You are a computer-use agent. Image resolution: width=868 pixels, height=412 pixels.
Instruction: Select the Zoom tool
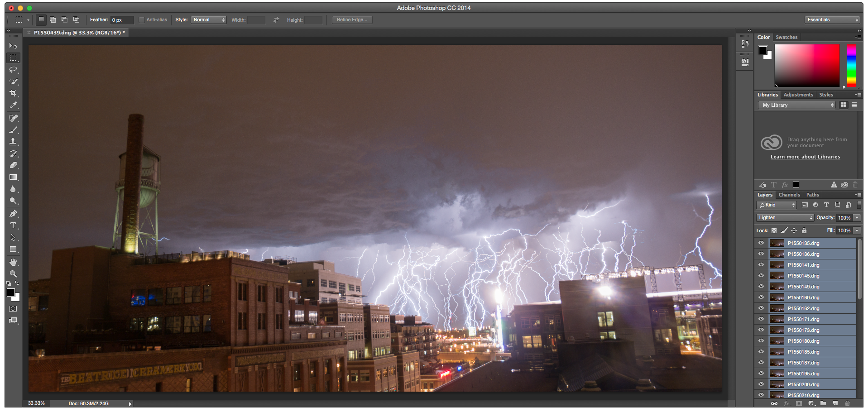[x=13, y=274]
